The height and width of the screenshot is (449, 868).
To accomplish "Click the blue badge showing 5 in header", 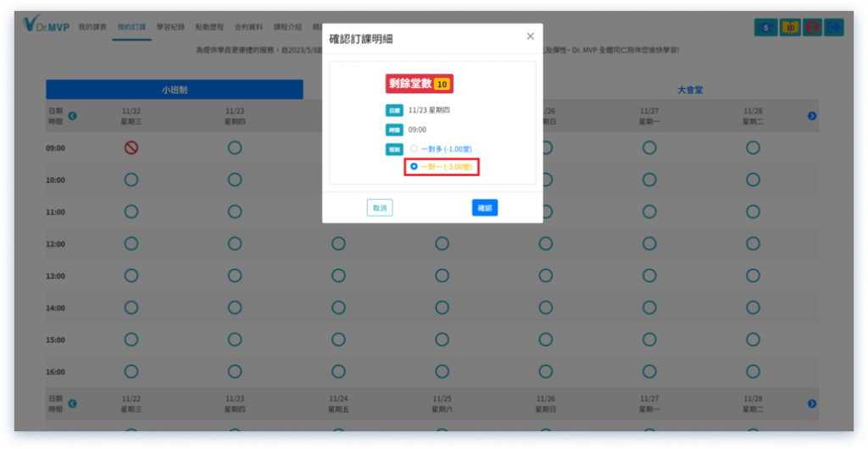I will [x=766, y=27].
